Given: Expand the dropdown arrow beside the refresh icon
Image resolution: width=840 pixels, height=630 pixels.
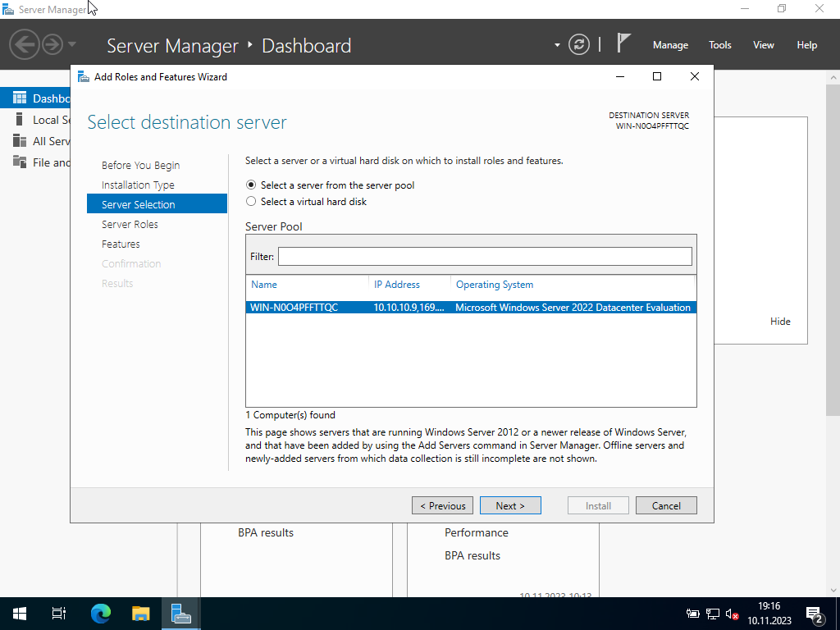Looking at the screenshot, I should [557, 45].
